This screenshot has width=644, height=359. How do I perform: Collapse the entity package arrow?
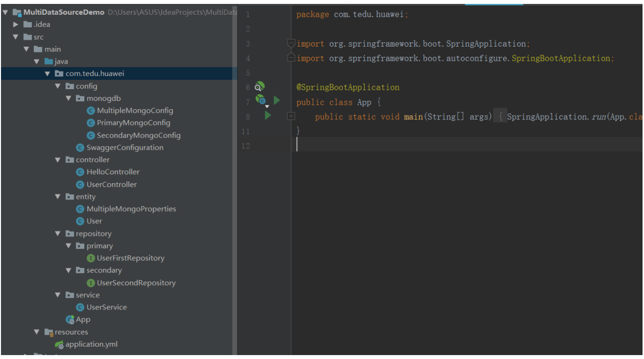(58, 196)
